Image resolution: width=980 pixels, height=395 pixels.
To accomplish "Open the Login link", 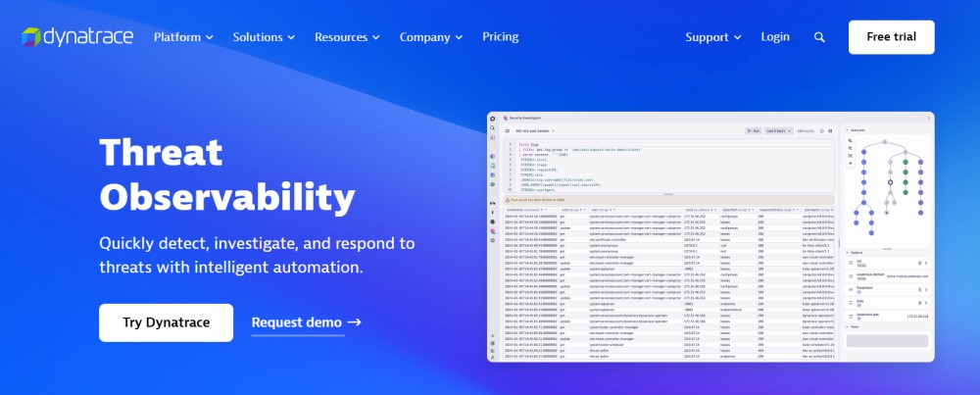I will 775,37.
